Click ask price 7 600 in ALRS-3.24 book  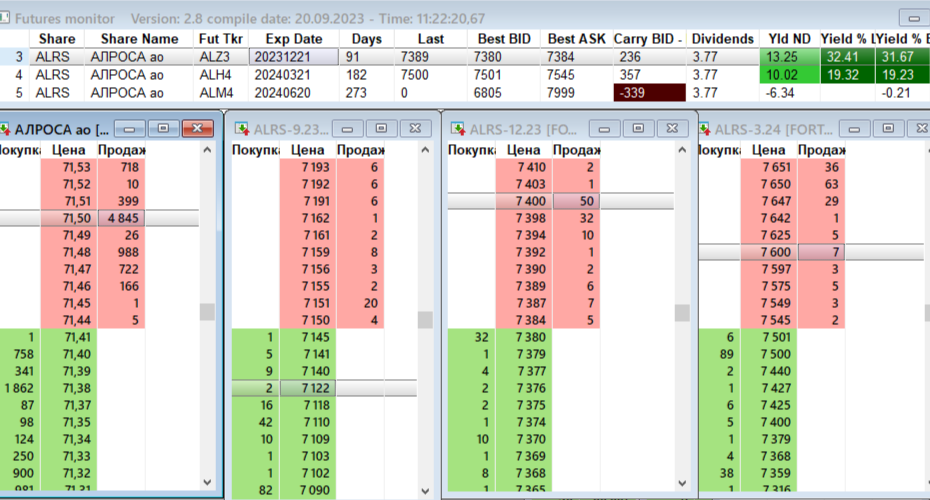tap(769, 252)
